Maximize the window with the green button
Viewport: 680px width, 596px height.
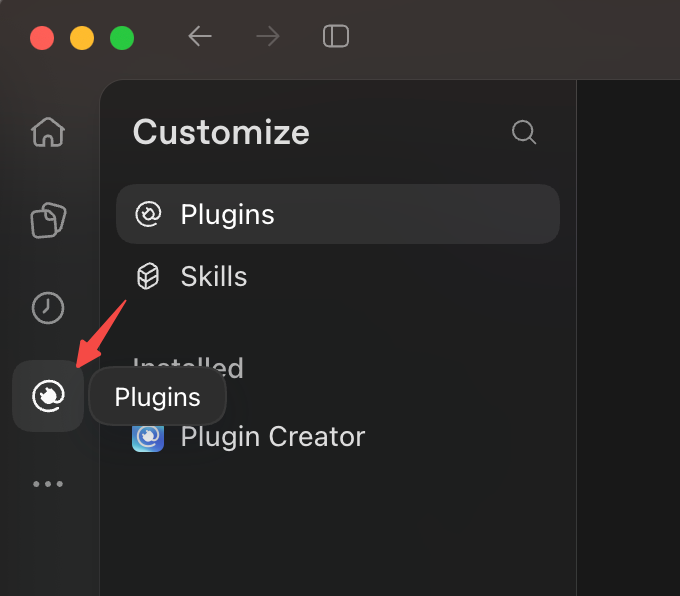[122, 38]
